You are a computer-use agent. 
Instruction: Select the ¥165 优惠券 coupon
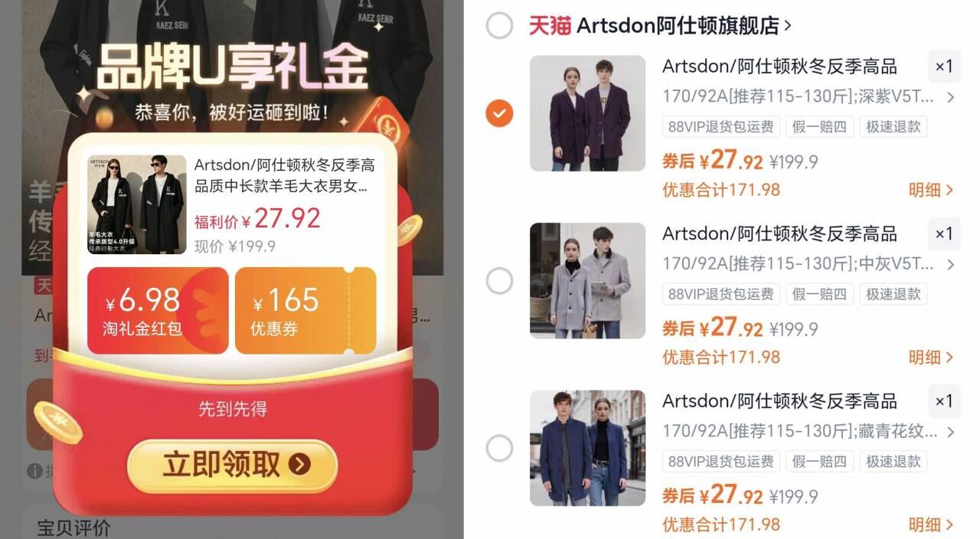pyautogui.click(x=305, y=309)
